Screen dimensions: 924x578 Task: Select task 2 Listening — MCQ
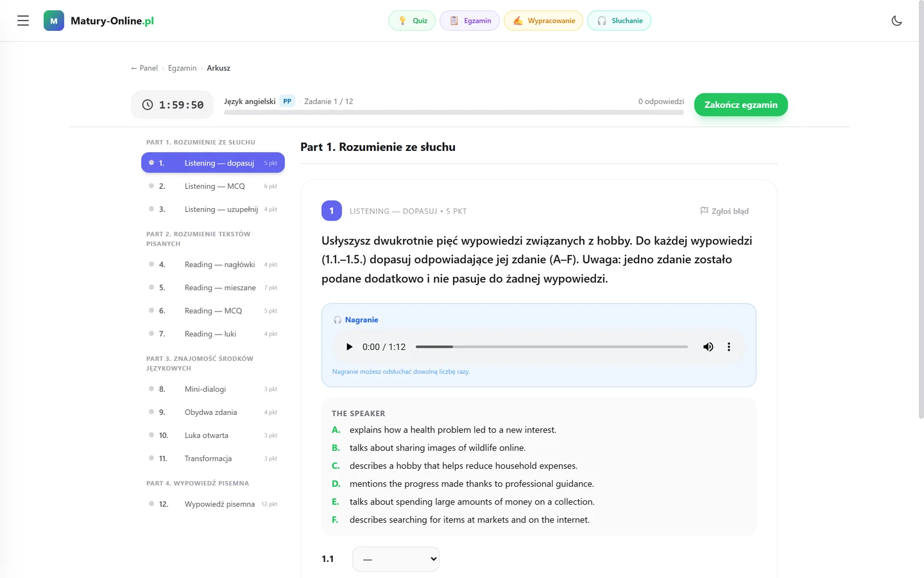click(213, 186)
